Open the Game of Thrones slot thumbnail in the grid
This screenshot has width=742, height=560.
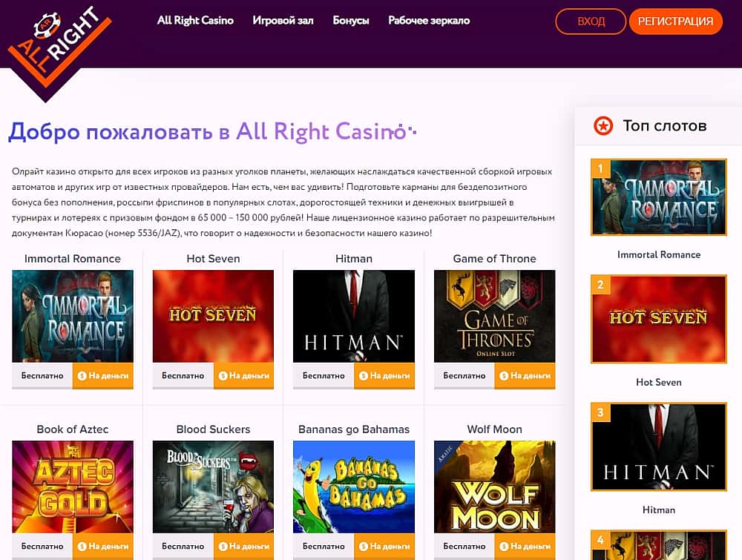coord(494,316)
